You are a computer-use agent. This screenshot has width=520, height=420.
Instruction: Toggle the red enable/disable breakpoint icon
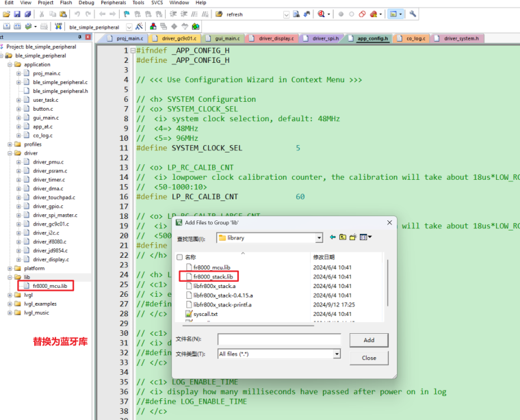(362, 14)
